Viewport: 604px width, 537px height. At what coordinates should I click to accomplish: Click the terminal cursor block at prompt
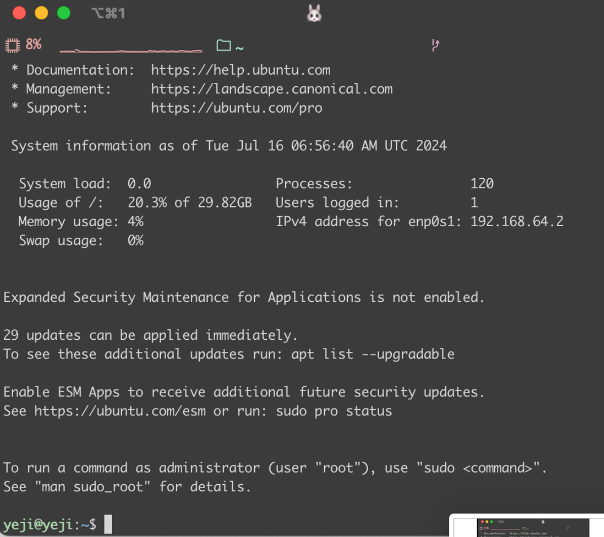click(x=108, y=524)
